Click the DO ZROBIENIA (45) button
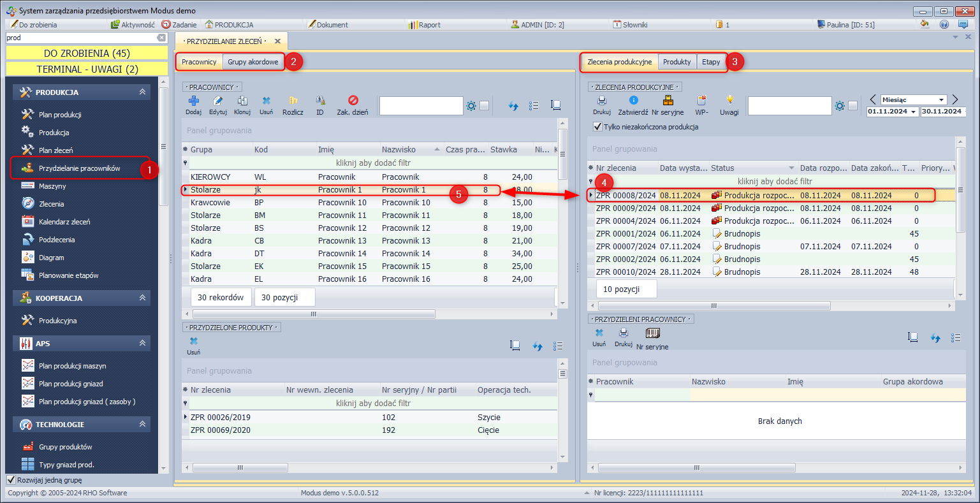Screen dimensions: 980x503 (87, 54)
